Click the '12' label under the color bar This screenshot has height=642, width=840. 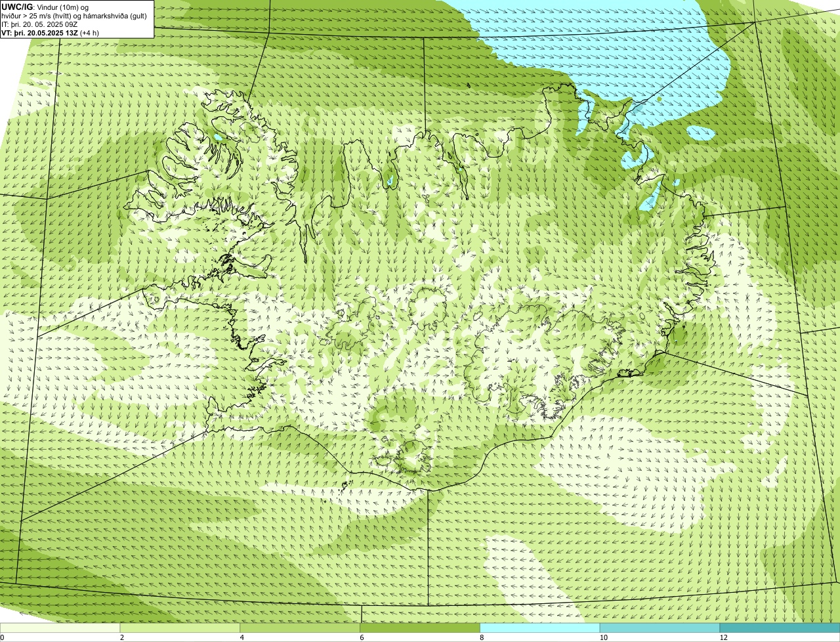(x=723, y=637)
